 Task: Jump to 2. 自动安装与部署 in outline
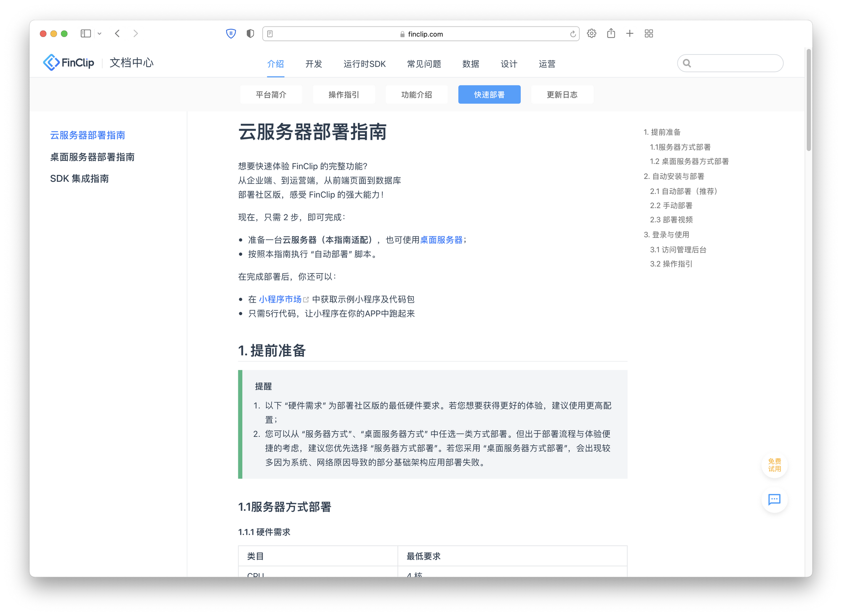(x=674, y=176)
